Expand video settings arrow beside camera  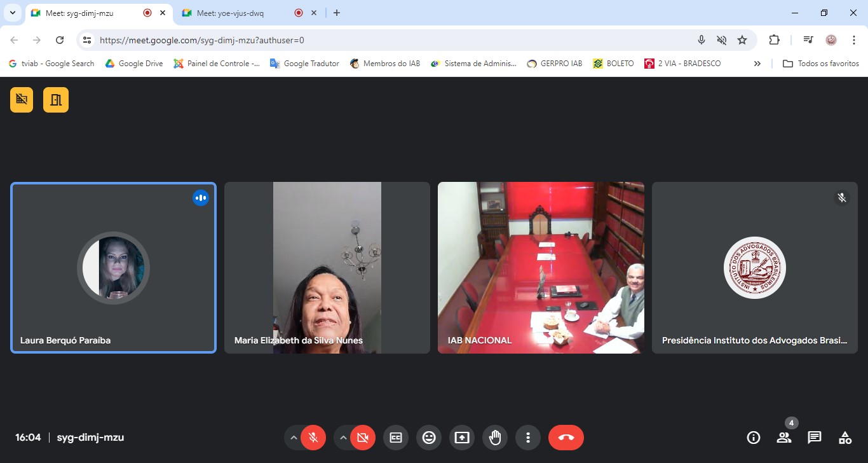(343, 438)
